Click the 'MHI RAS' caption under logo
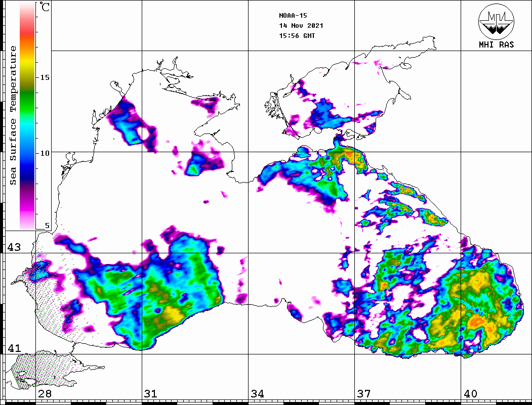 tap(497, 44)
